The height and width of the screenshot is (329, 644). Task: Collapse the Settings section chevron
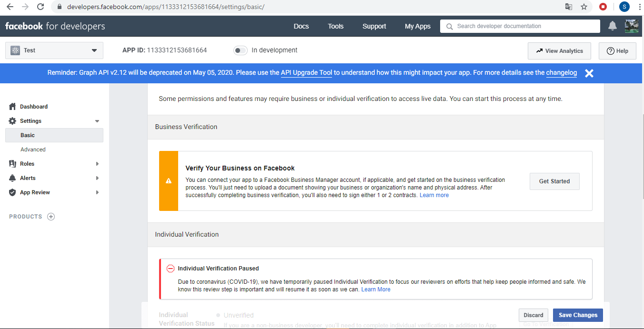[x=98, y=121]
